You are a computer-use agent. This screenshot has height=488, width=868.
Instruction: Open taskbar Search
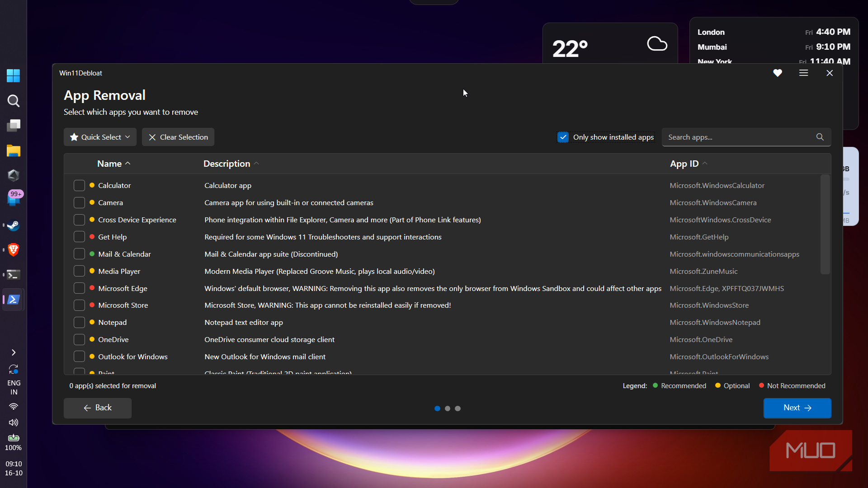click(x=13, y=101)
